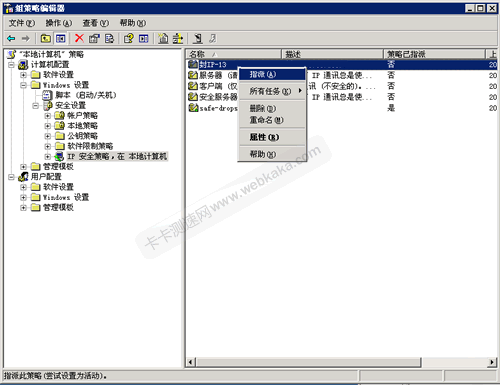Screen dimensions: 500x385
Task: Click the Back arrow toolbar icon
Action: coord(11,39)
